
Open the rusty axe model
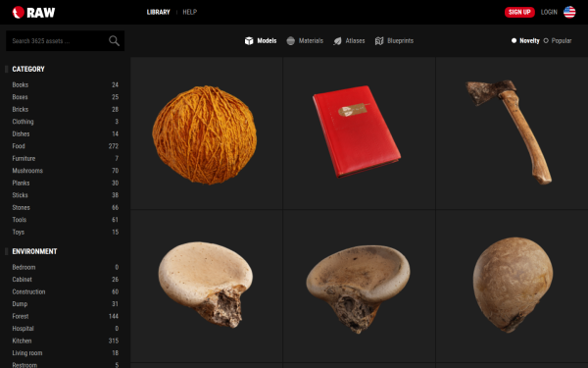coord(512,132)
